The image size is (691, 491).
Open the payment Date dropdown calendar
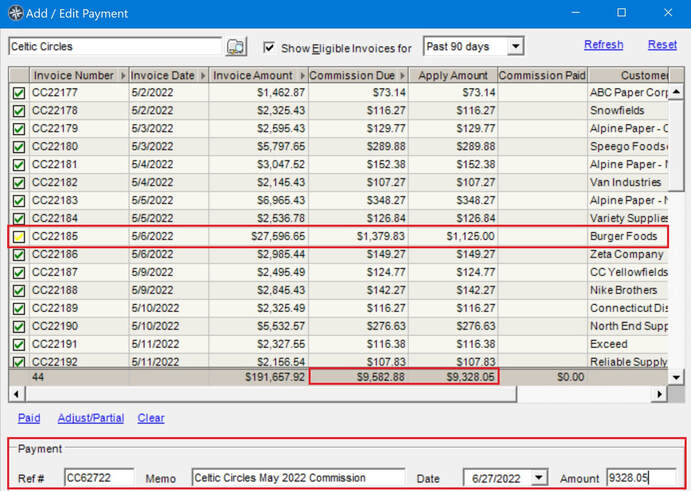[x=539, y=478]
